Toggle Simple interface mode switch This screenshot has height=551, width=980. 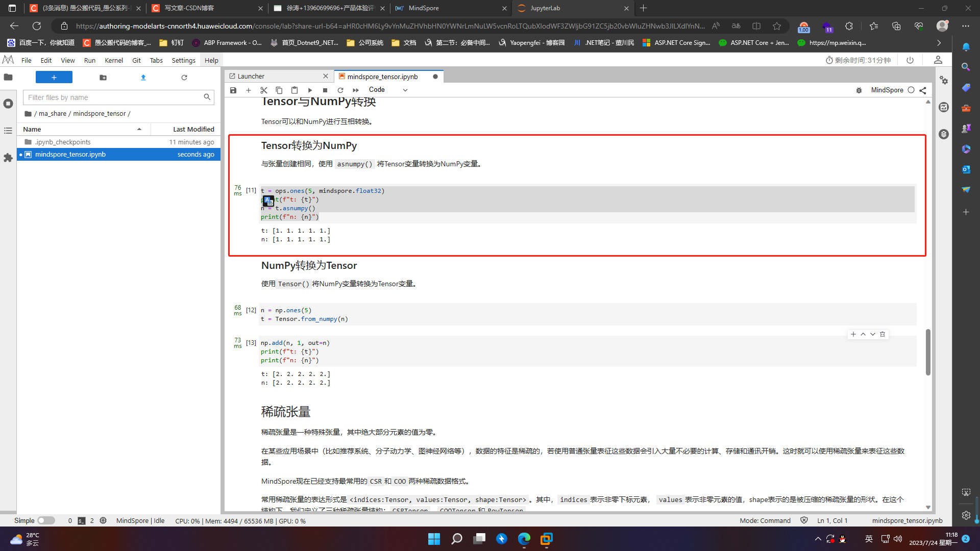click(46, 521)
